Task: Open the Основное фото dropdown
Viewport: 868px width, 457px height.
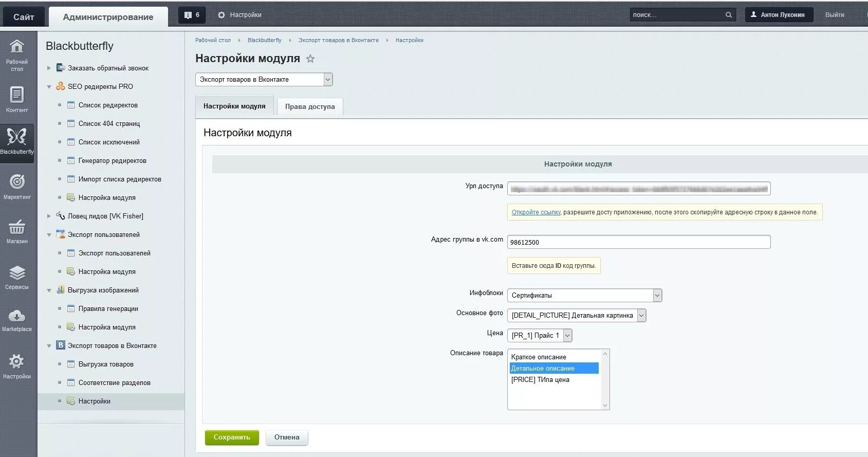Action: [x=577, y=316]
